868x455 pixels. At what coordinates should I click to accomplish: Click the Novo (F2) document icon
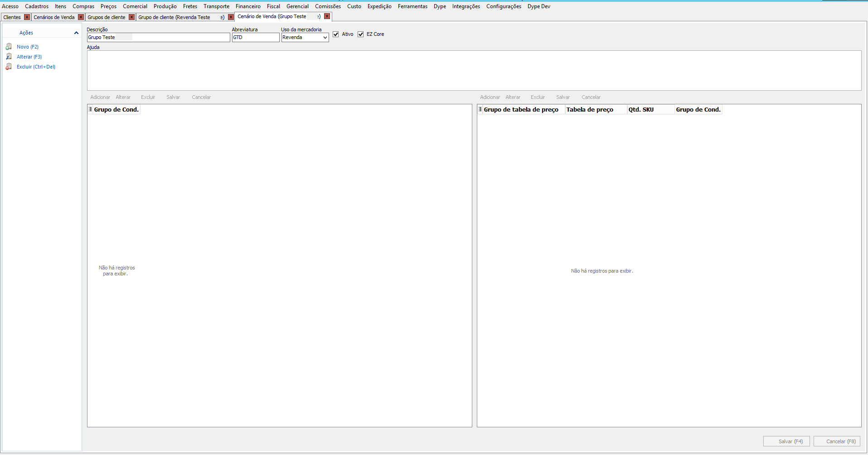(x=9, y=47)
